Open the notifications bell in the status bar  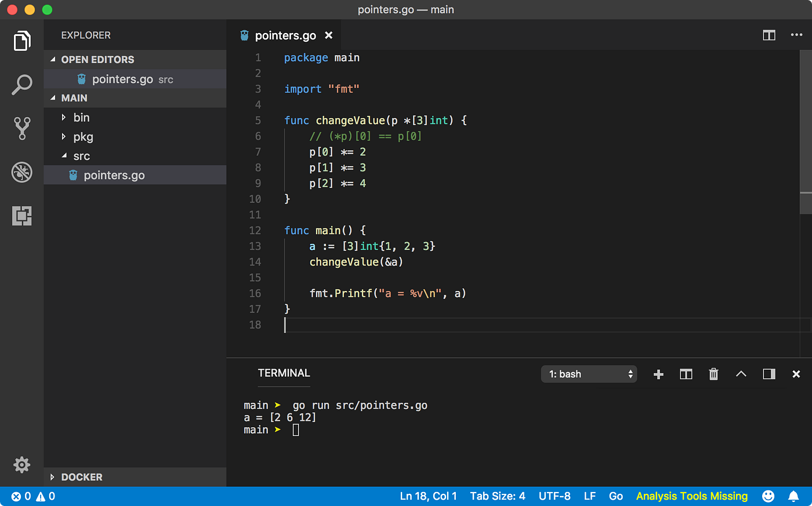coord(793,496)
